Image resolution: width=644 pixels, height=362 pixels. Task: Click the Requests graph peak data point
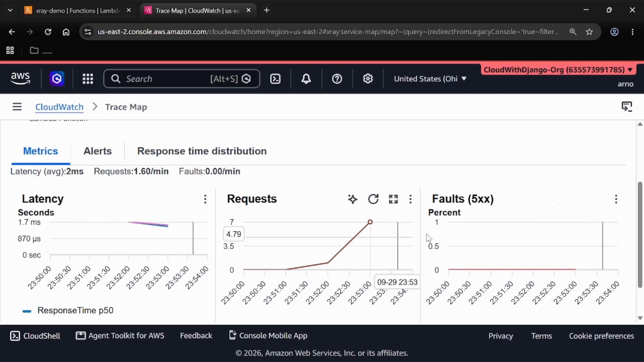coord(370,222)
